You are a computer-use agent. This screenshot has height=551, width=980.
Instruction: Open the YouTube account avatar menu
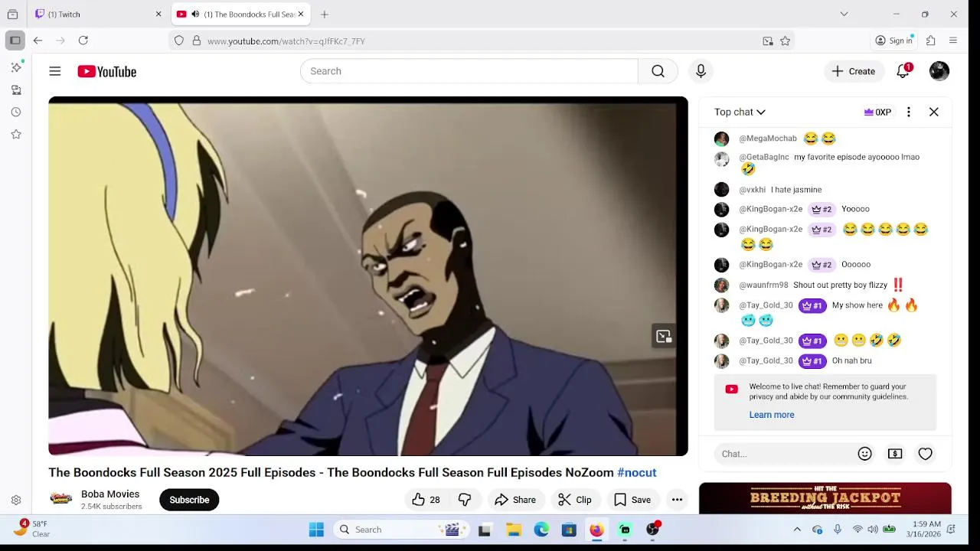pos(939,71)
